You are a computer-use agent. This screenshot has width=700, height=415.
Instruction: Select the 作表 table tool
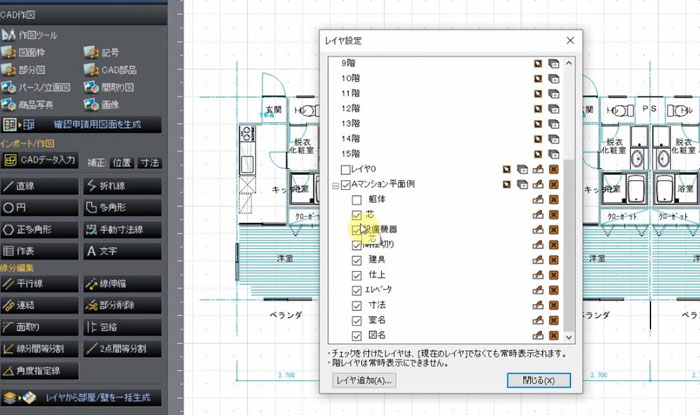[x=39, y=251]
